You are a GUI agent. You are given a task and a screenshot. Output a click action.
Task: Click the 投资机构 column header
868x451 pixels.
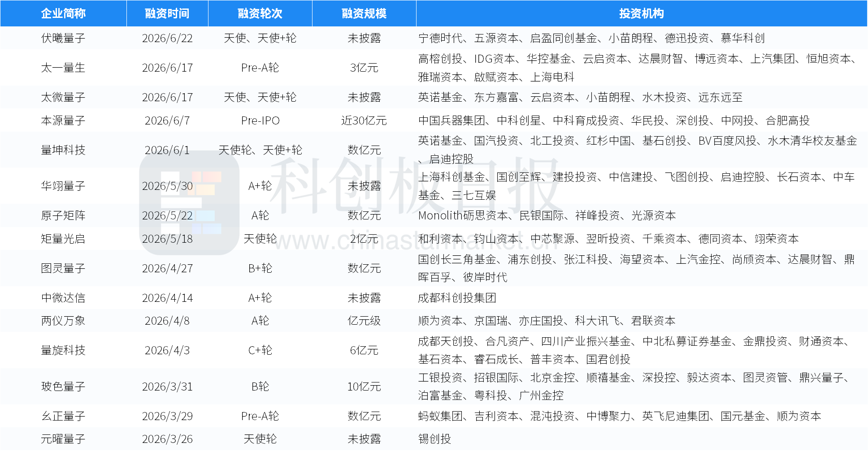(642, 13)
